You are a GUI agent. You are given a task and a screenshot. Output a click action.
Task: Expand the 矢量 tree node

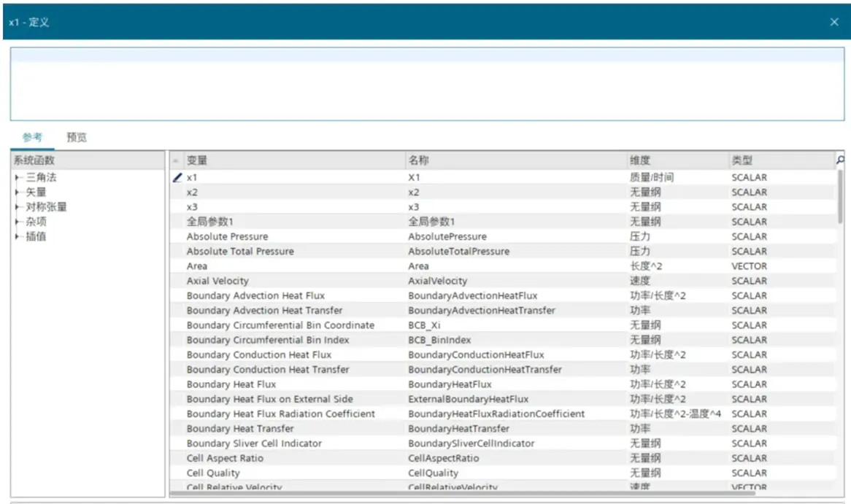(x=17, y=192)
